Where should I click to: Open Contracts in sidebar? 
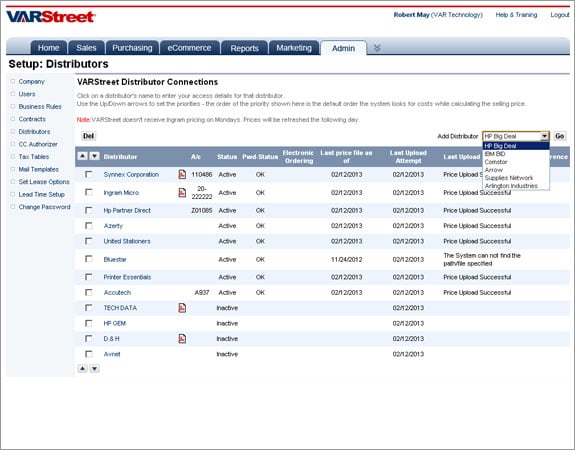[32, 119]
